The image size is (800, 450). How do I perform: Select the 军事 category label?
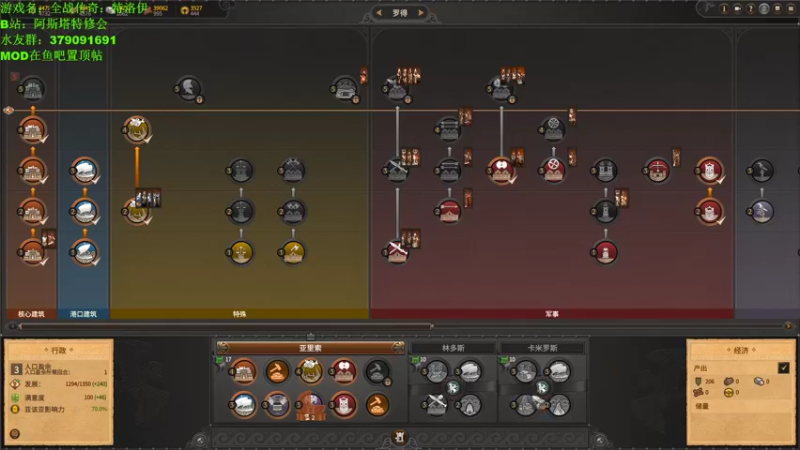pyautogui.click(x=552, y=314)
